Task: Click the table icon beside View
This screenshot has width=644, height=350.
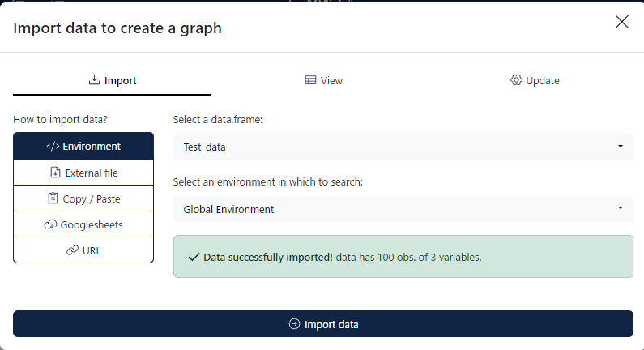Action: point(310,80)
